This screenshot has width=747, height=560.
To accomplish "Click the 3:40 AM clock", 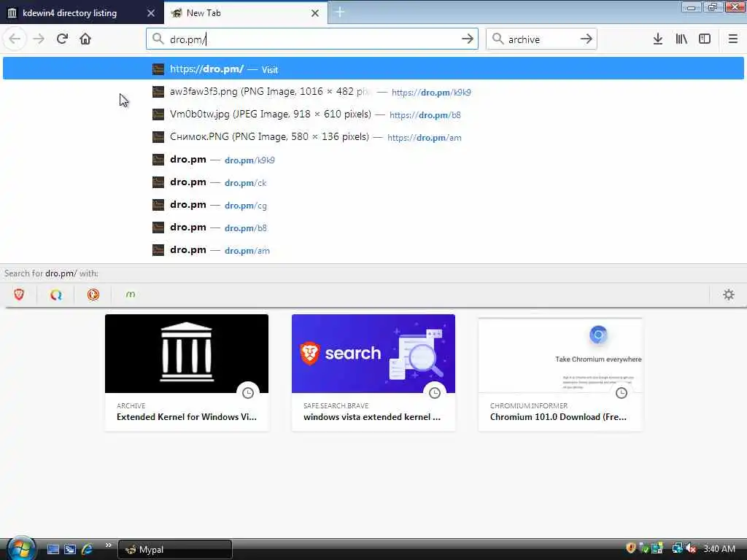I will tap(719, 548).
